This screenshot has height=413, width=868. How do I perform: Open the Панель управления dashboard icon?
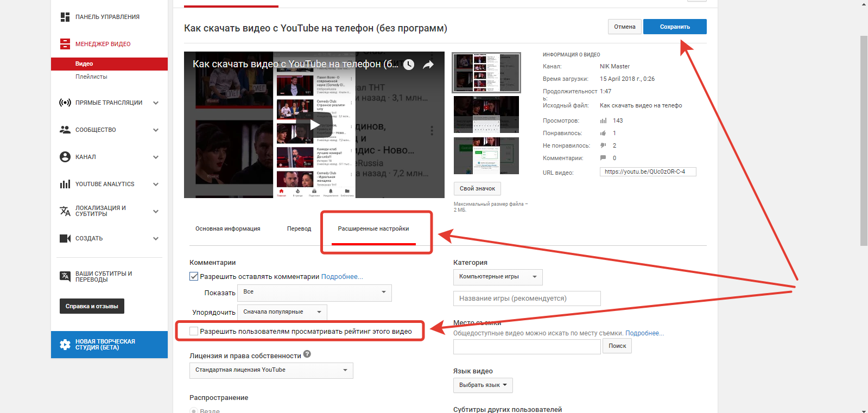[x=65, y=17]
